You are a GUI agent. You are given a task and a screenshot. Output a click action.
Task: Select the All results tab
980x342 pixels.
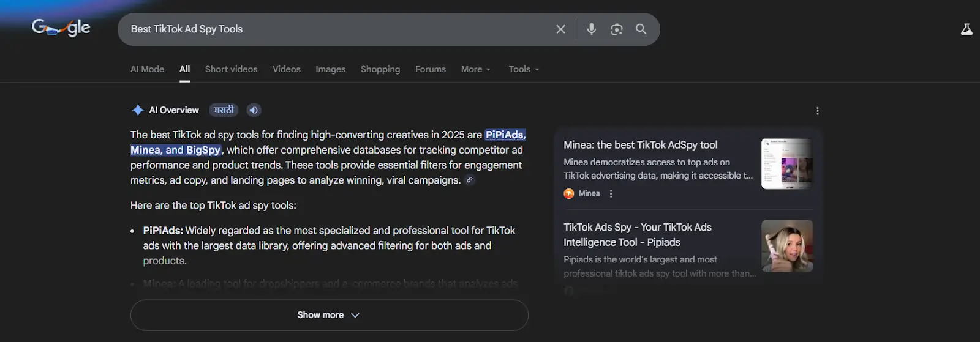click(x=184, y=69)
